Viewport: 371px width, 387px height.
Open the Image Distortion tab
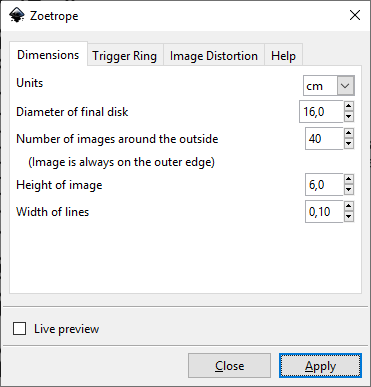tap(214, 56)
